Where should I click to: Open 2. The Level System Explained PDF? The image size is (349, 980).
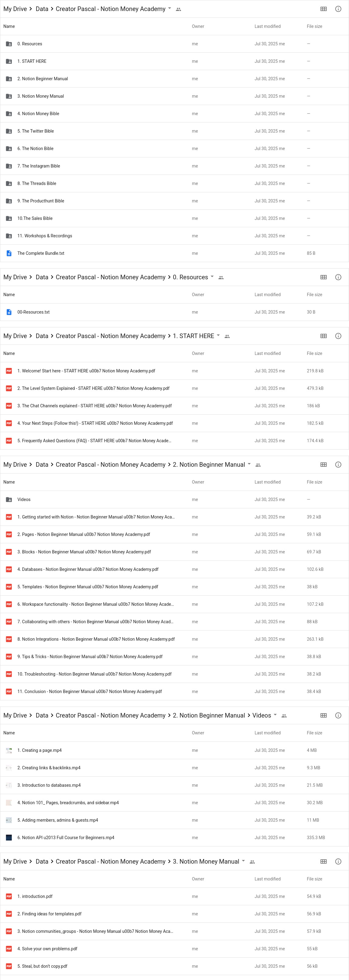point(93,389)
